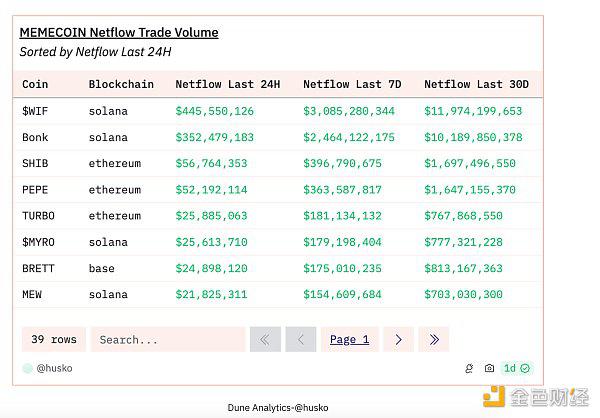Click the $181,134,132 7D value
600x418 pixels.
[342, 216]
